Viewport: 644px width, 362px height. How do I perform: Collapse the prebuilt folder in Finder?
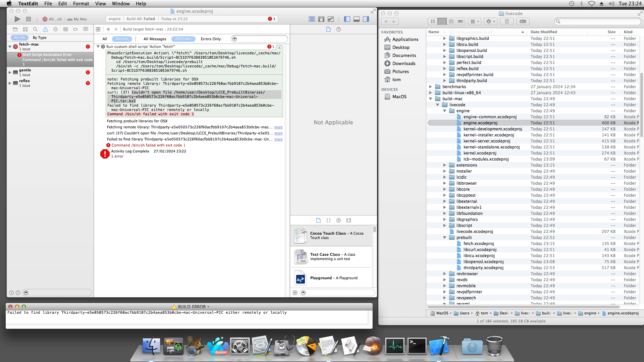pyautogui.click(x=444, y=238)
